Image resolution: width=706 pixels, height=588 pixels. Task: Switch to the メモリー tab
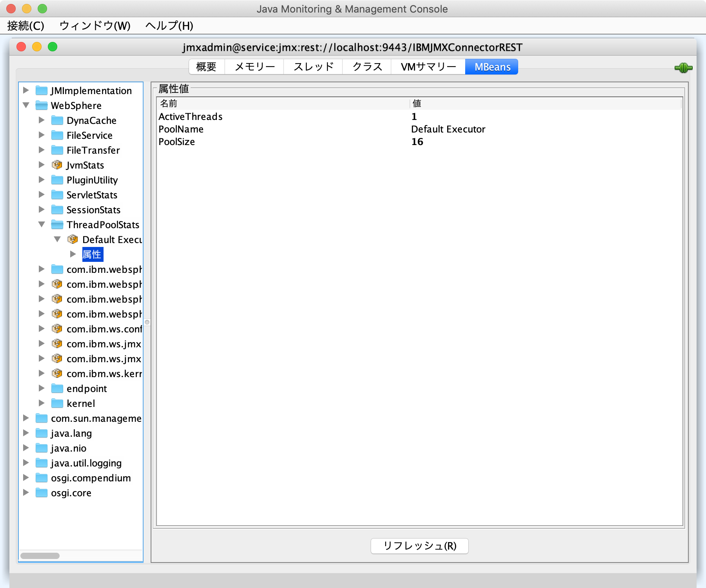255,67
